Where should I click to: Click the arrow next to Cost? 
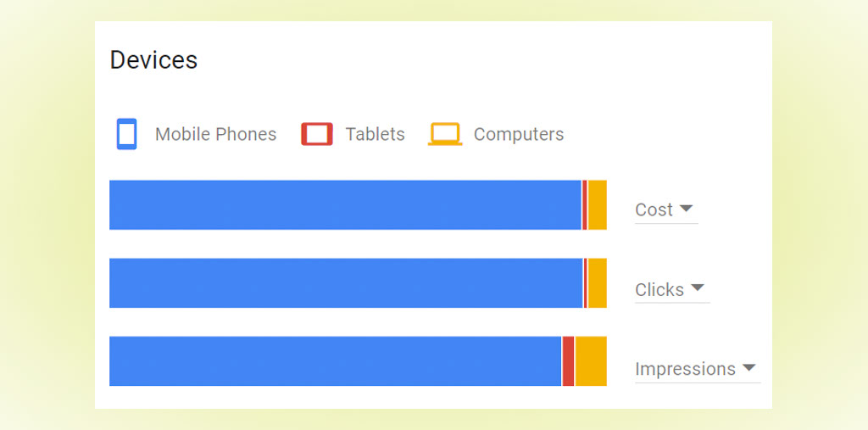pos(686,209)
